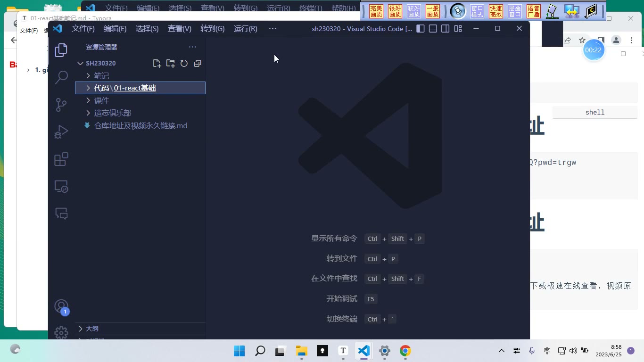Toggle the primary sidebar visibility

click(x=421, y=29)
